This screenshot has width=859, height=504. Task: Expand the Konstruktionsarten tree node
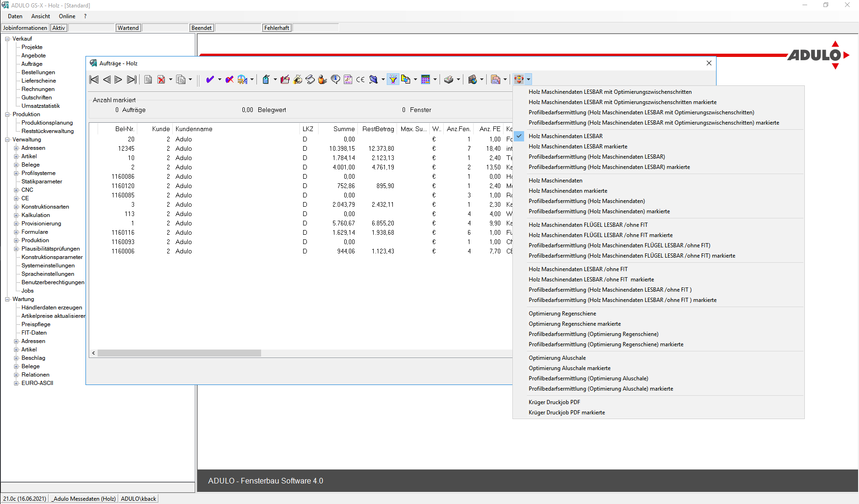(x=16, y=207)
